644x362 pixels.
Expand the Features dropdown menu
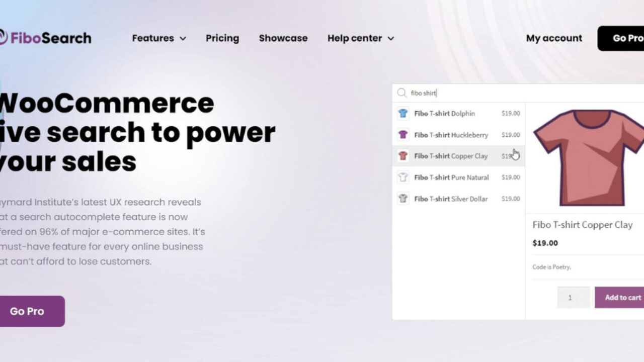[159, 38]
